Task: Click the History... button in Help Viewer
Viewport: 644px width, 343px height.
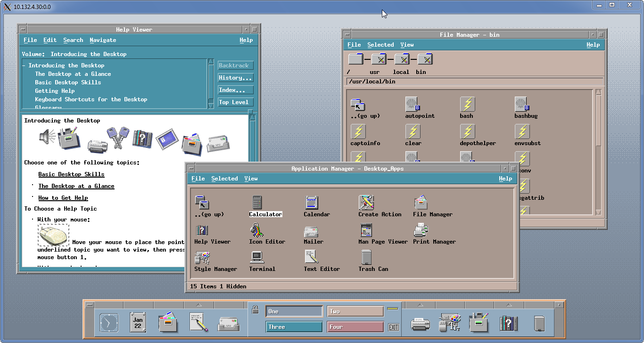Action: (236, 78)
